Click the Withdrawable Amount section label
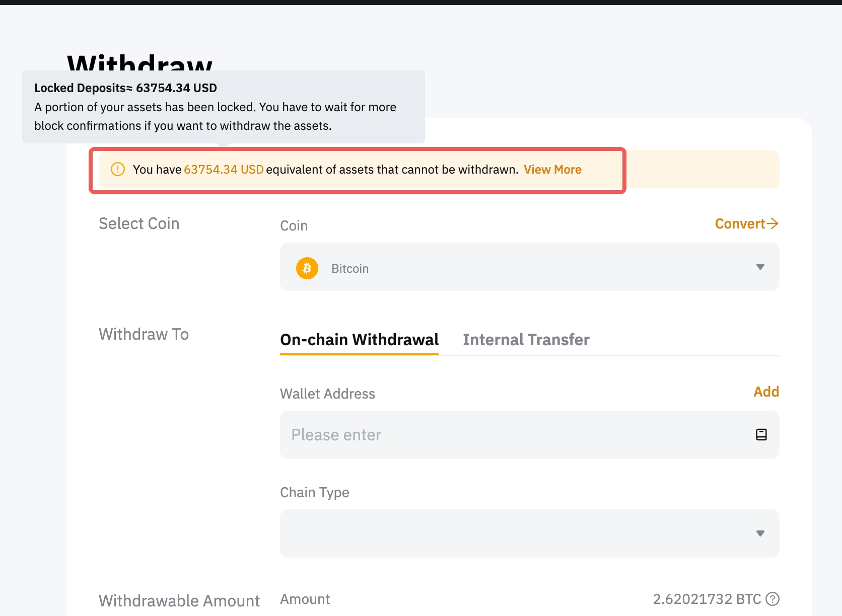The height and width of the screenshot is (616, 842). [x=179, y=600]
